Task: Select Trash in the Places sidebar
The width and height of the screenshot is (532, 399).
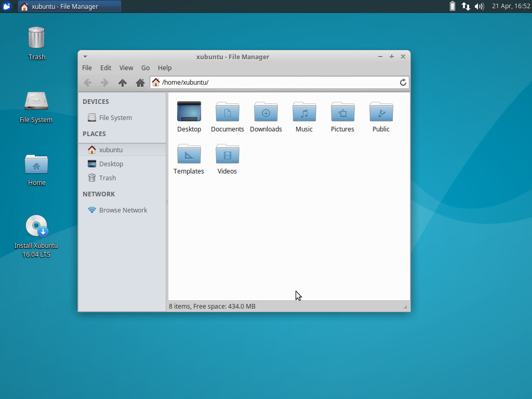Action: point(107,178)
